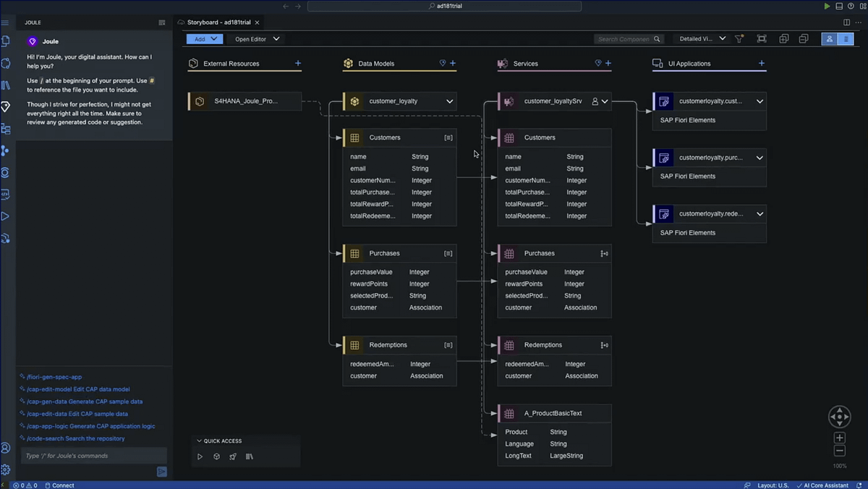Viewport: 868px width, 489px height.
Task: Click the fit-to-screen icon in the toolbar
Action: (x=762, y=39)
